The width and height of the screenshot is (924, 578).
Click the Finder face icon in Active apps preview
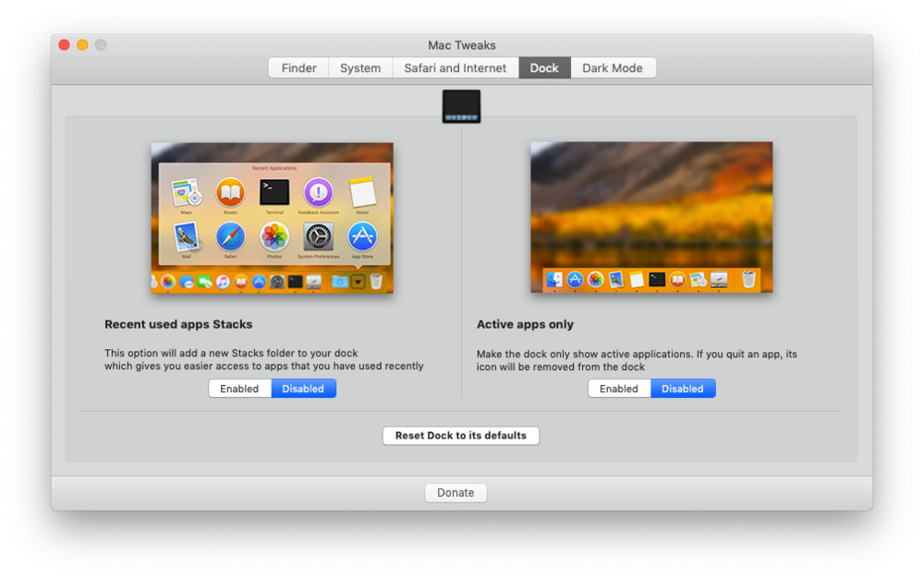coord(554,279)
